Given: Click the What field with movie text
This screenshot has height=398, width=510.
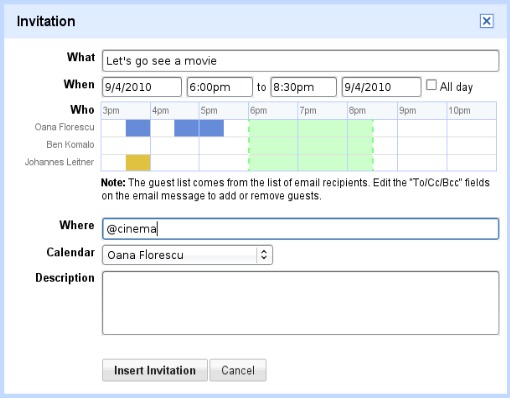Looking at the screenshot, I should (x=300, y=61).
